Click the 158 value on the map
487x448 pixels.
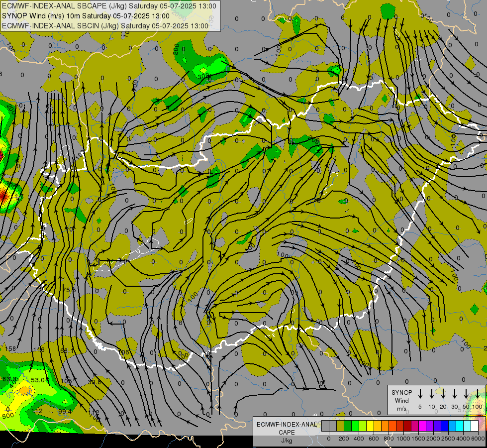pyautogui.click(x=10, y=348)
